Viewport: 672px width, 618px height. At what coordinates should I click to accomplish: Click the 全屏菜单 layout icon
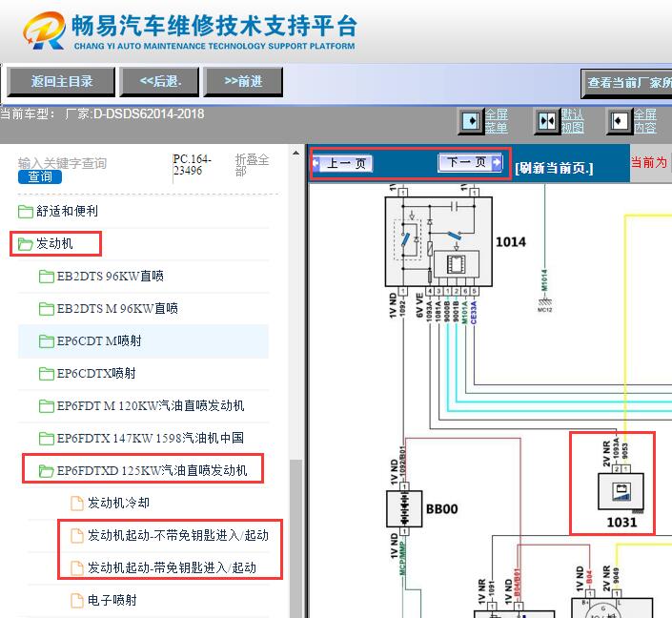pyautogui.click(x=472, y=121)
